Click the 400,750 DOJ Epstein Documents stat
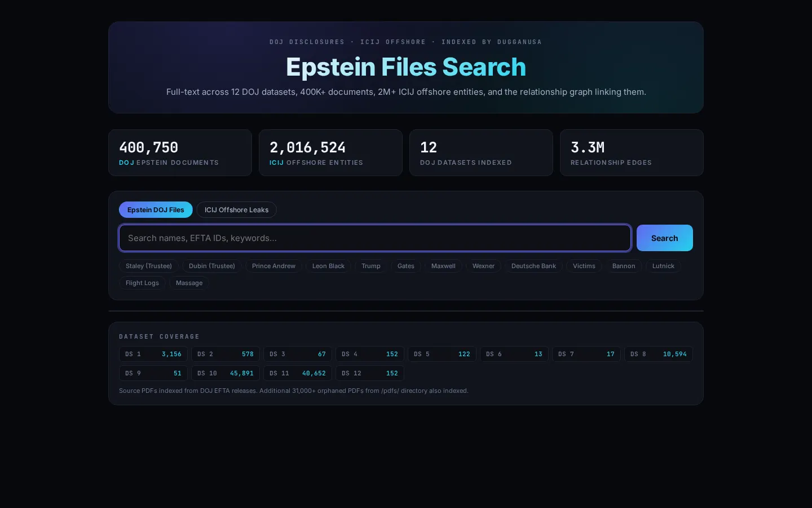 [x=180, y=153]
